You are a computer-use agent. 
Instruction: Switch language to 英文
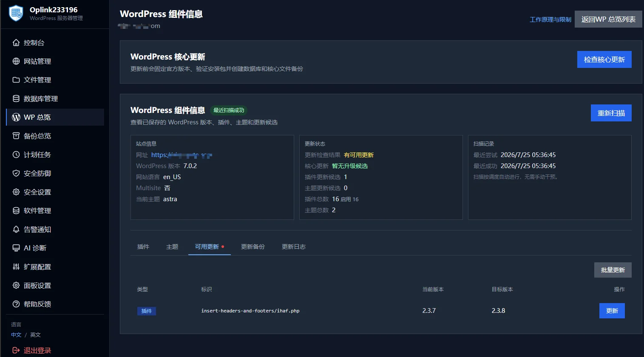[35, 335]
